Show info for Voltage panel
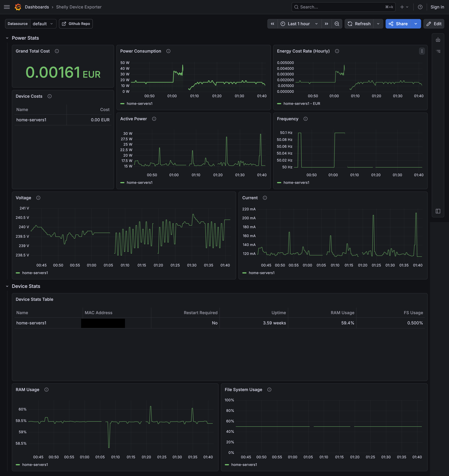 [38, 198]
